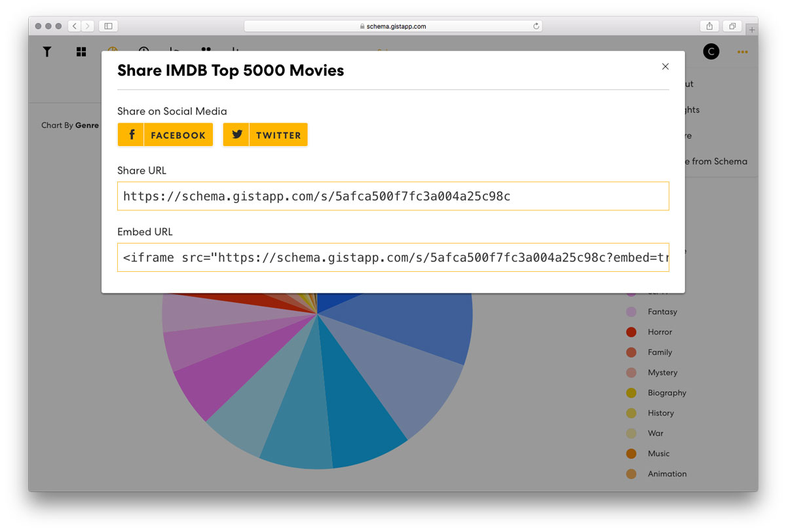Show all Safari tabs
786x532 pixels.
point(732,26)
